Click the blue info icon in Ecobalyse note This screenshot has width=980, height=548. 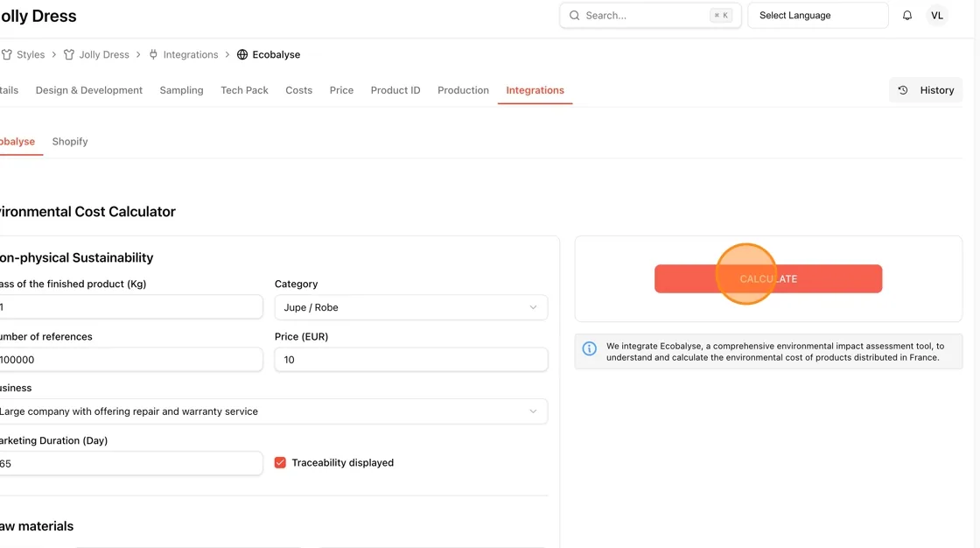(590, 348)
